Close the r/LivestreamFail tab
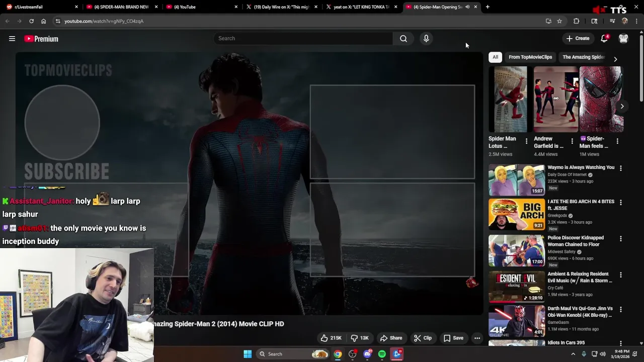The height and width of the screenshot is (362, 644). pyautogui.click(x=76, y=7)
